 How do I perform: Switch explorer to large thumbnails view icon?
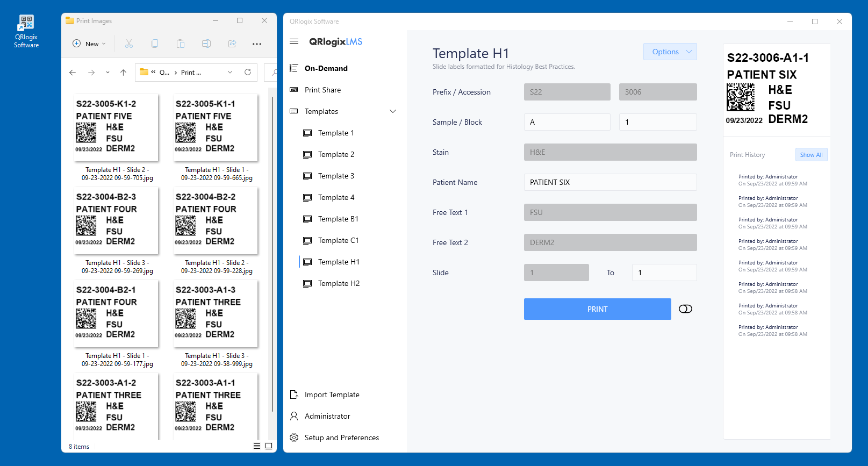click(x=269, y=446)
